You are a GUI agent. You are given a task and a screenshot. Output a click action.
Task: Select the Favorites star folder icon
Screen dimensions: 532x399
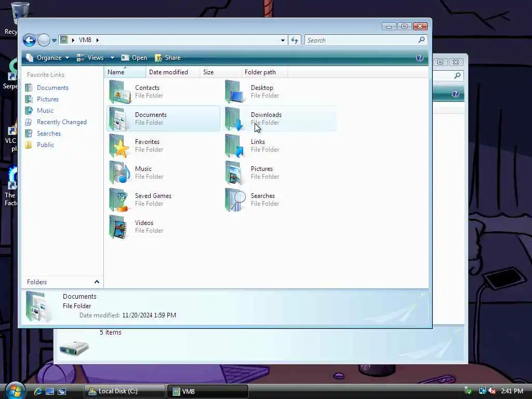[x=119, y=146]
